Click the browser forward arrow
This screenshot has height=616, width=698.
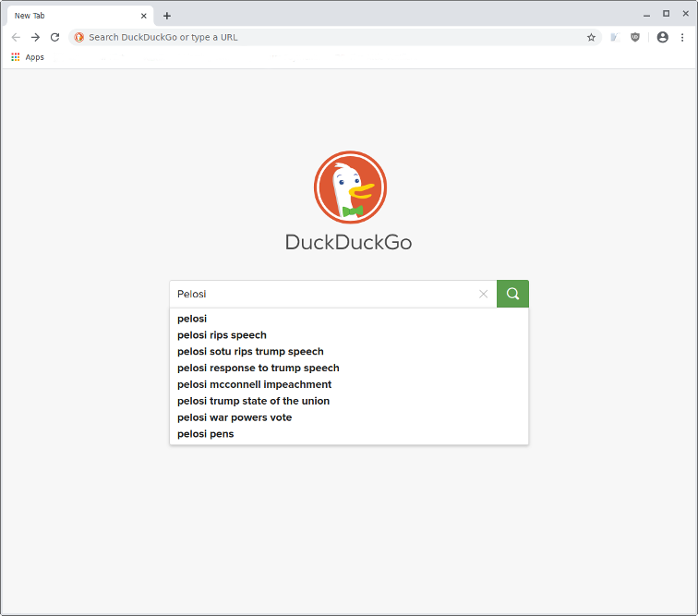click(36, 38)
